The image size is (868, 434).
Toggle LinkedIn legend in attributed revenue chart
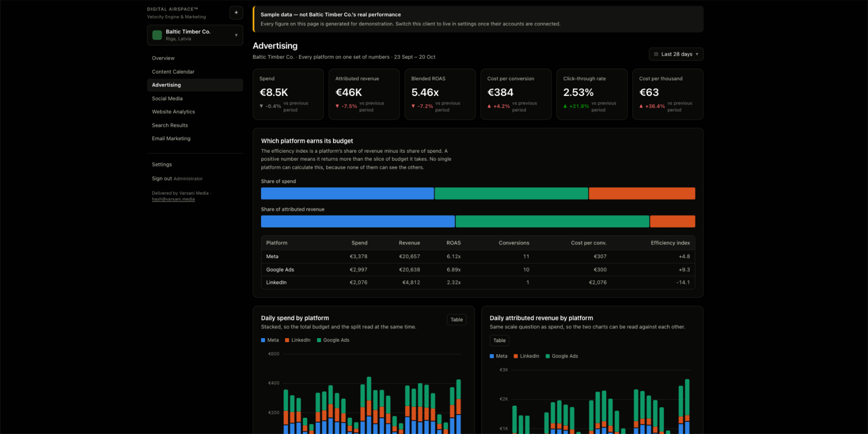tap(526, 356)
